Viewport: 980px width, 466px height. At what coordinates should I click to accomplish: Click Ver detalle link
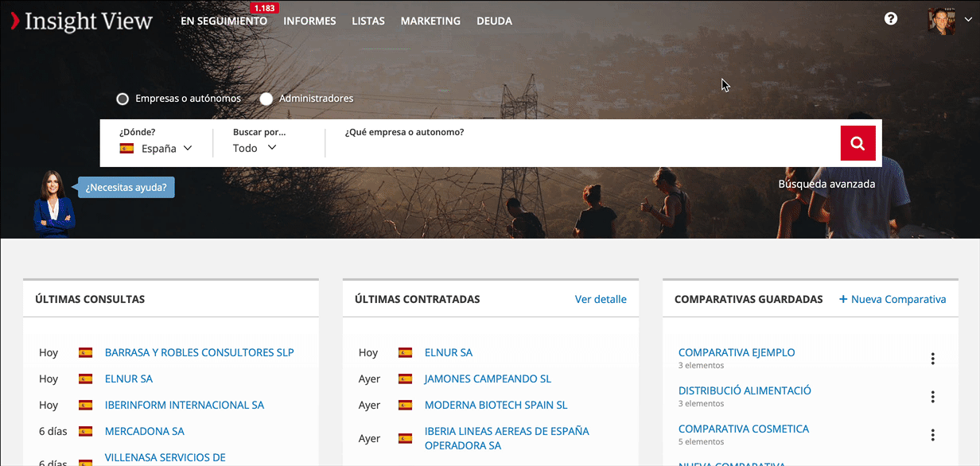(x=601, y=300)
